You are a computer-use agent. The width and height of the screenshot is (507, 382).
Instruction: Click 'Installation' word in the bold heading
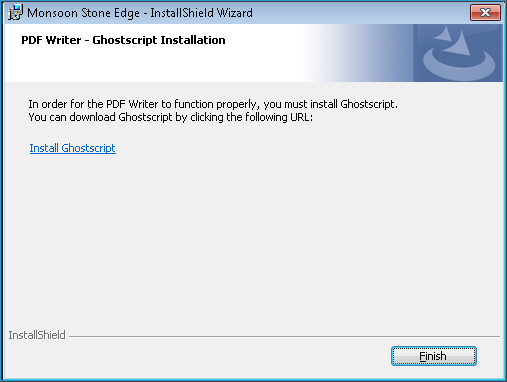coord(193,40)
